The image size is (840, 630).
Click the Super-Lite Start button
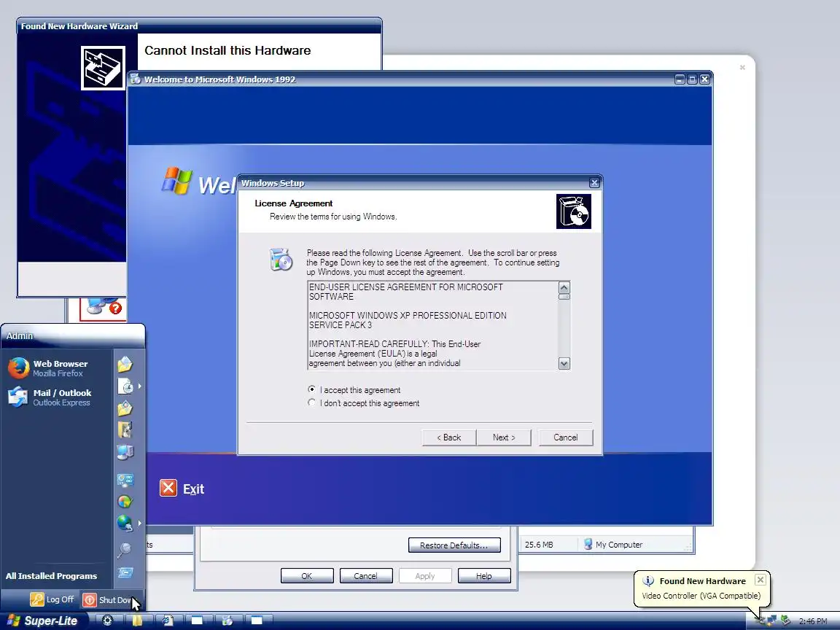[x=42, y=621]
